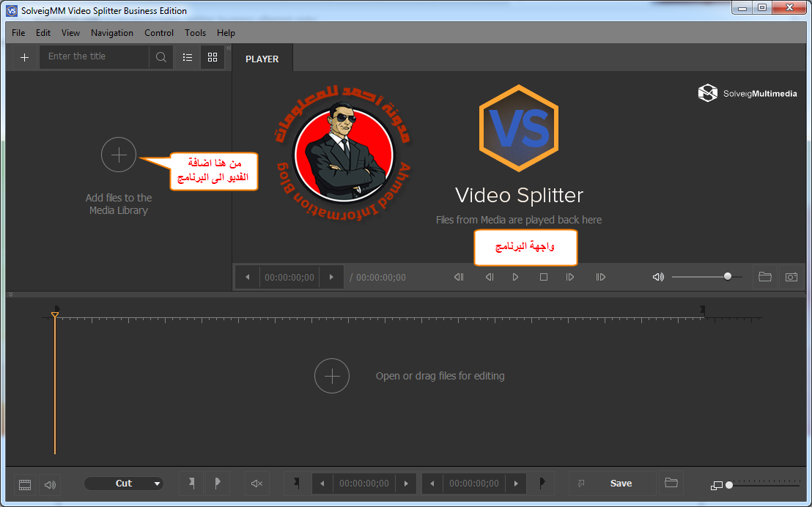The width and height of the screenshot is (812, 507).
Task: Click the magnifier search icon in media library
Action: [x=161, y=57]
